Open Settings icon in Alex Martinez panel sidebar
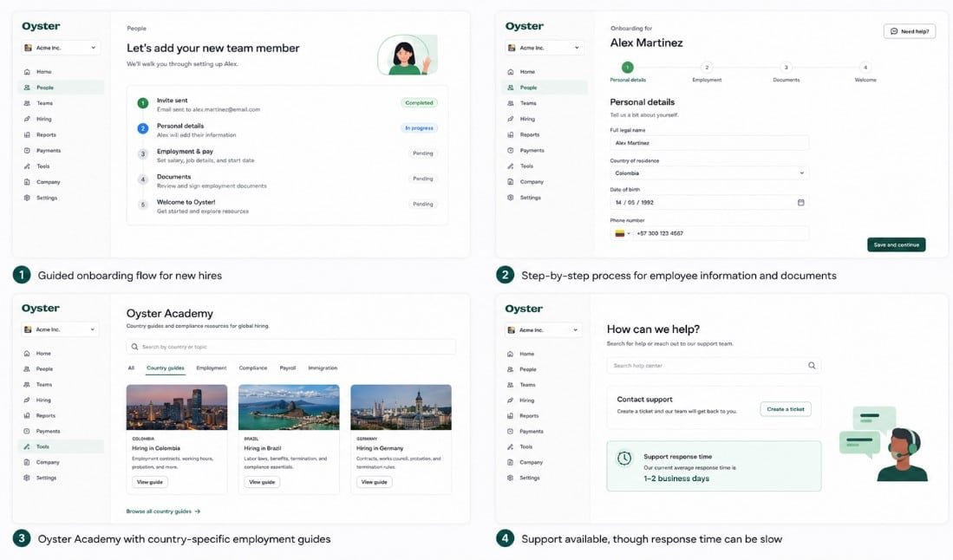The image size is (953, 560). [x=511, y=198]
